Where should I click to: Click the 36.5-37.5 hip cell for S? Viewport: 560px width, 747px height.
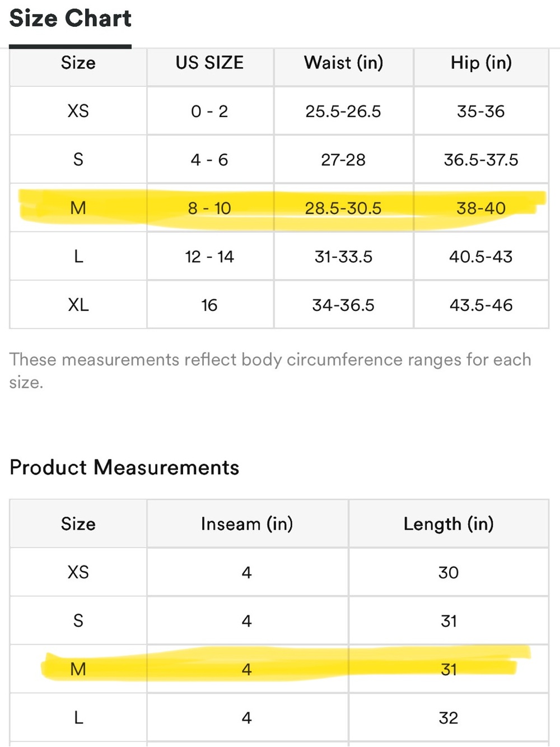[481, 160]
